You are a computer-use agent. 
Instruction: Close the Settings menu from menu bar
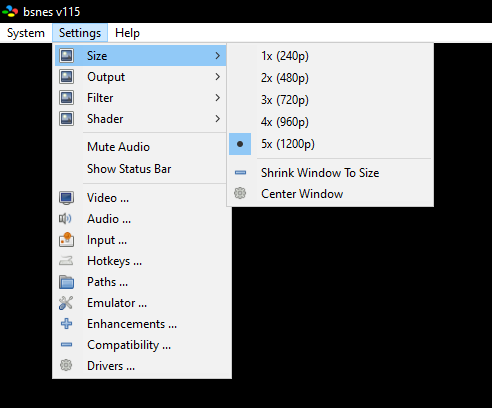point(80,33)
